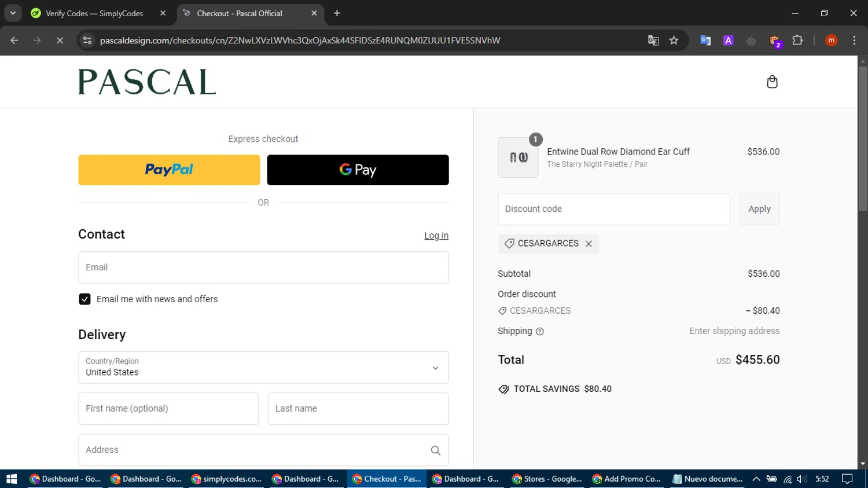
Task: Select the Checkout Pascal Official tab
Action: pos(250,13)
